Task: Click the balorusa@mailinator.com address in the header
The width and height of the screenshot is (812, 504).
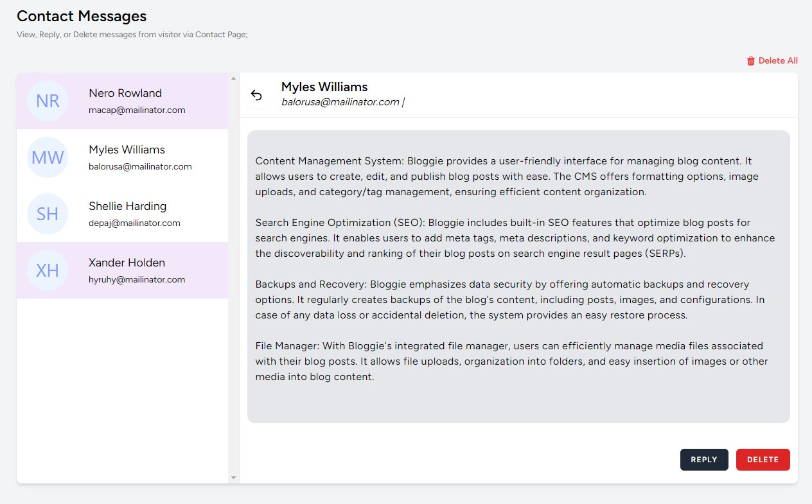Action: click(x=340, y=101)
